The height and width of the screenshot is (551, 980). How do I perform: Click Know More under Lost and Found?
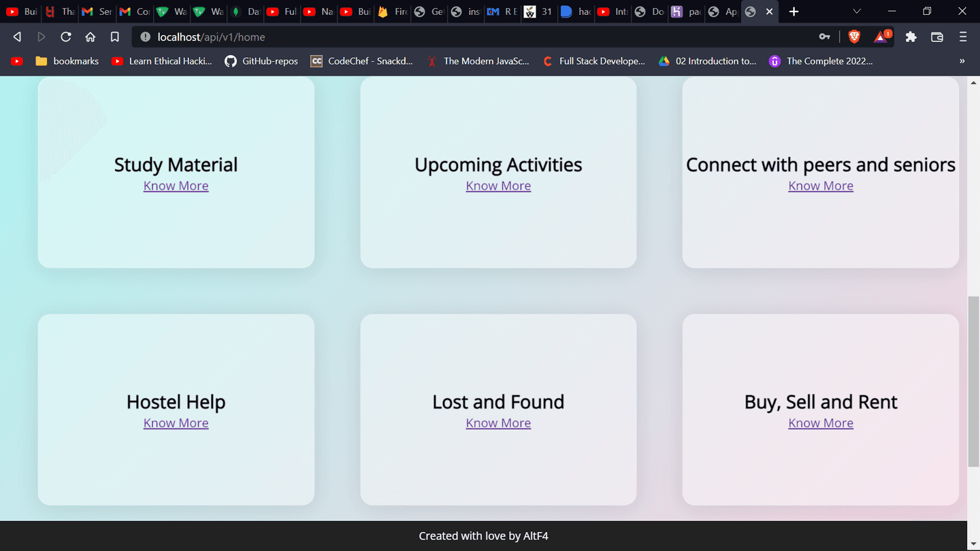(498, 423)
